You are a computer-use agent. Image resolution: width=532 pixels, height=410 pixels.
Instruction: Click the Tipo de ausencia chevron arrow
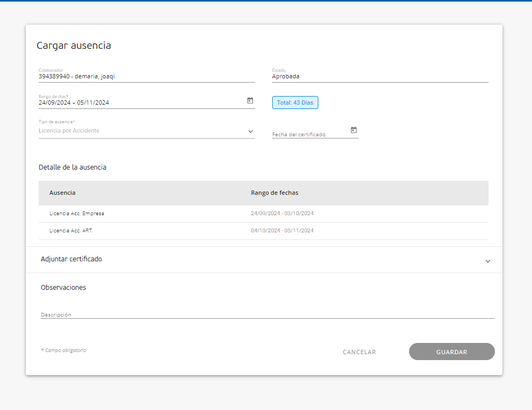(250, 131)
